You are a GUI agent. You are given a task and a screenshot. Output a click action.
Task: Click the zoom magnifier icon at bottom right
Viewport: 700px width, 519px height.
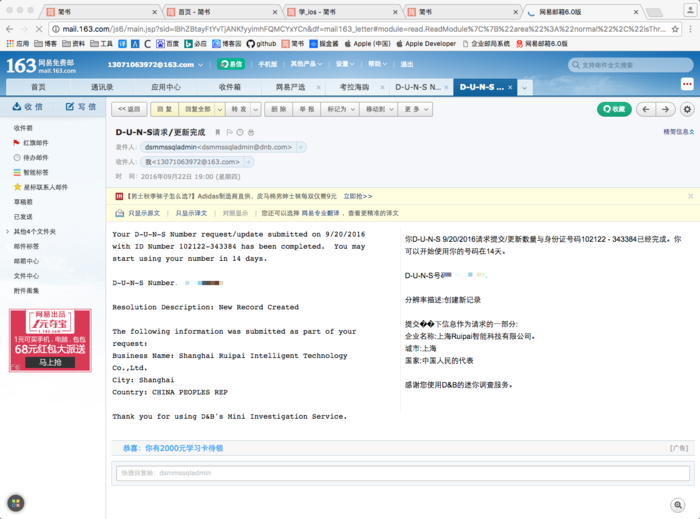[678, 505]
